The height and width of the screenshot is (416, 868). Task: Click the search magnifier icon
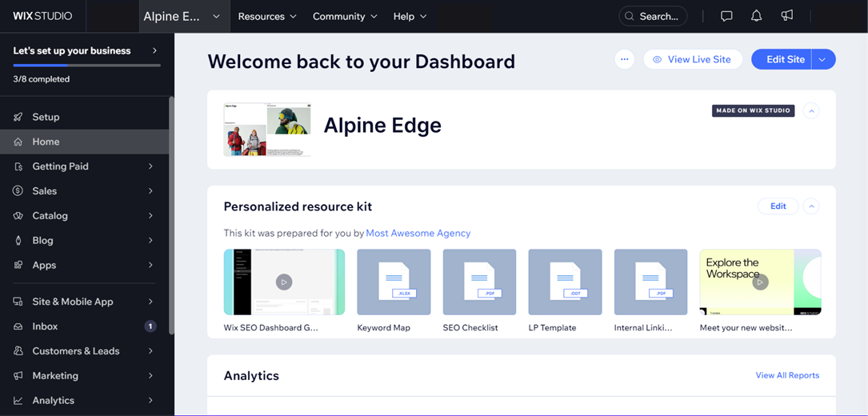(630, 17)
